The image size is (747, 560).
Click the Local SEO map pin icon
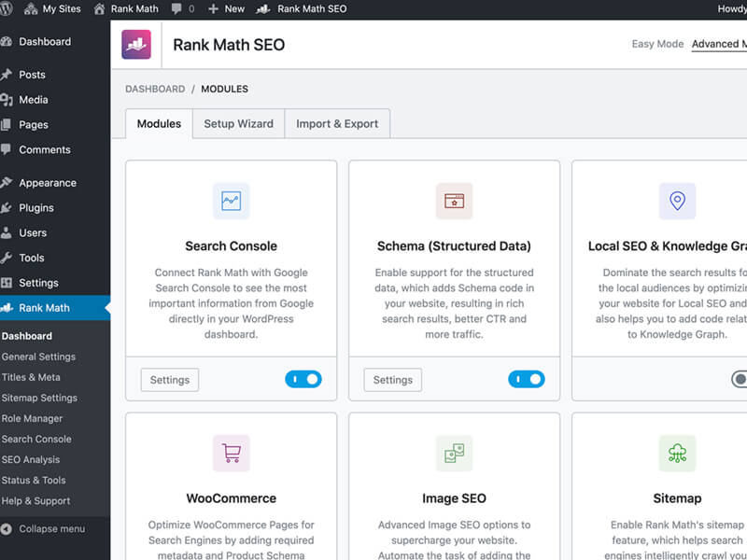click(x=677, y=201)
